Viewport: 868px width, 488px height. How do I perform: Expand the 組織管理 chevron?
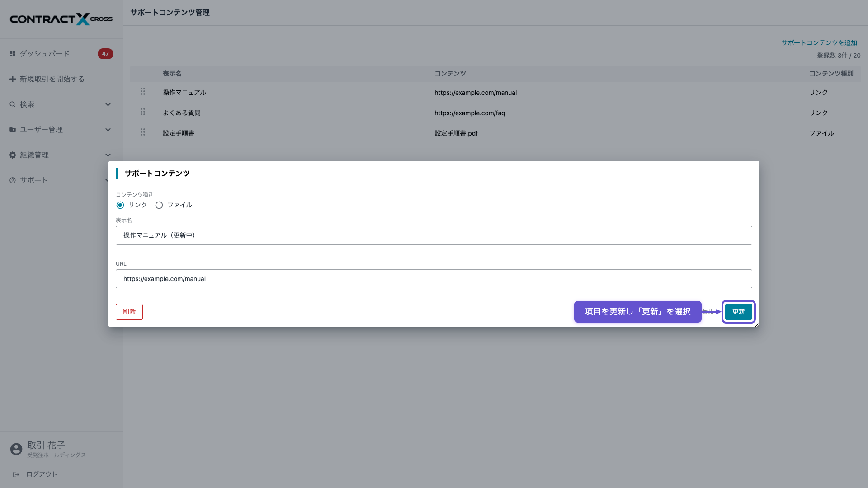pyautogui.click(x=108, y=155)
